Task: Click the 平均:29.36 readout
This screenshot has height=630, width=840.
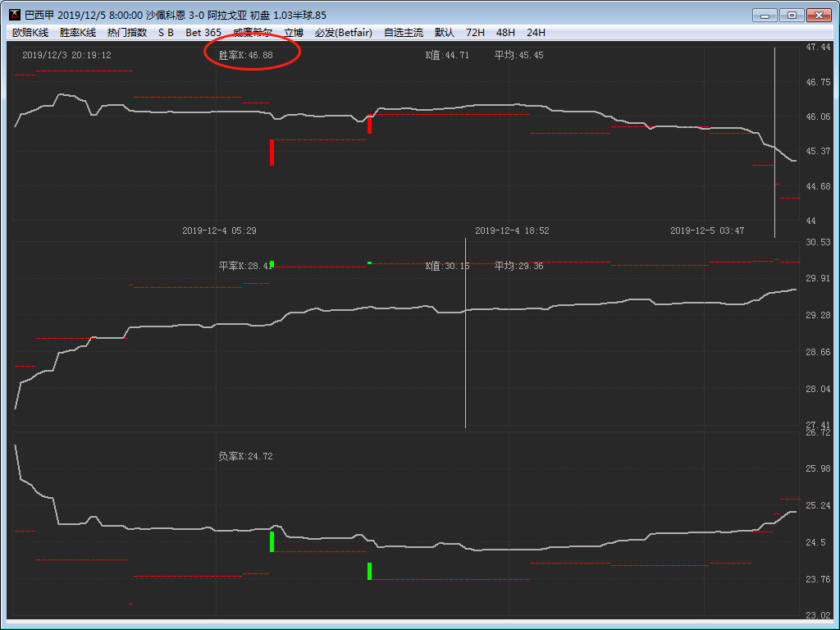Action: (x=518, y=266)
